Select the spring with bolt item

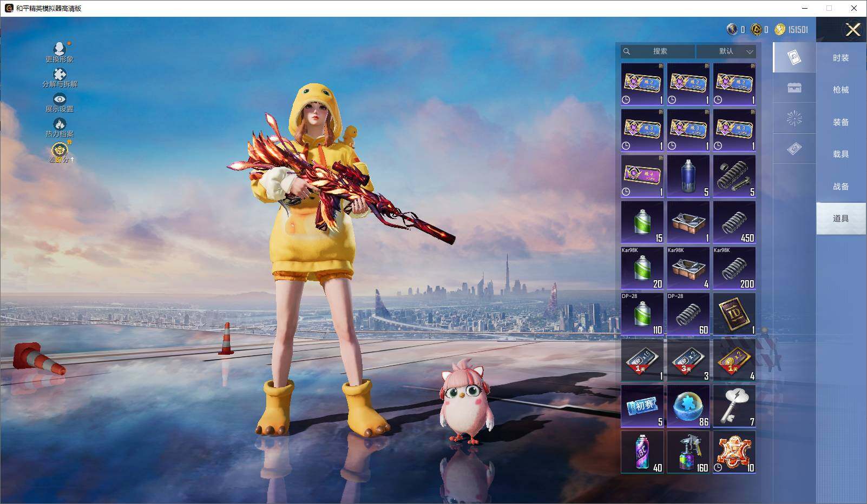734,176
